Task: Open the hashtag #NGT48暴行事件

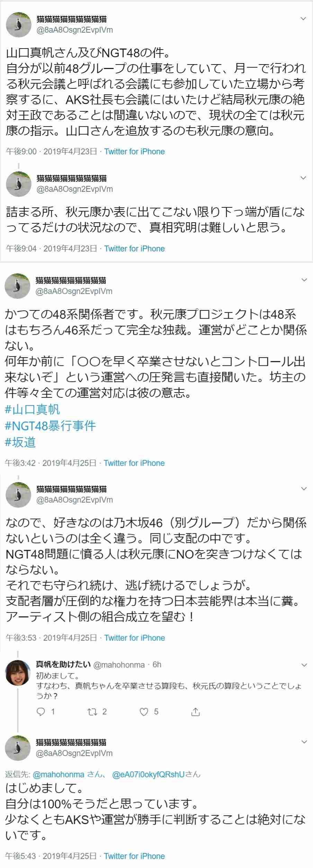Action: coord(51,426)
